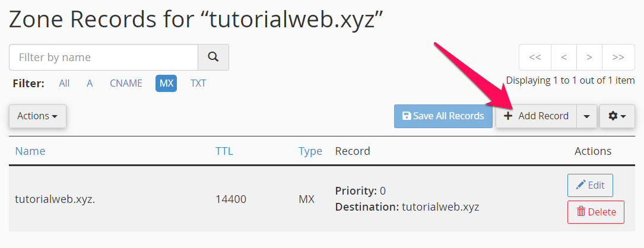Delete the tutorialweb.xyz MX record
Screen dimensions: 644x248
click(596, 212)
